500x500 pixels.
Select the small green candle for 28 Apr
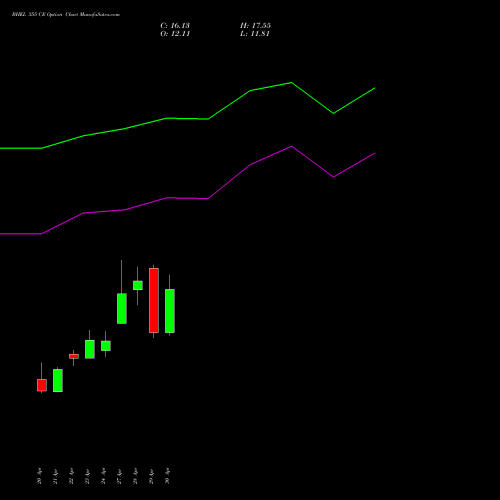[x=138, y=285]
